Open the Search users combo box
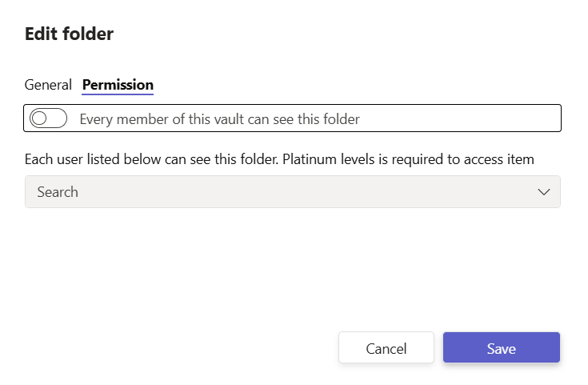Viewport: 588px width, 385px height. (292, 192)
